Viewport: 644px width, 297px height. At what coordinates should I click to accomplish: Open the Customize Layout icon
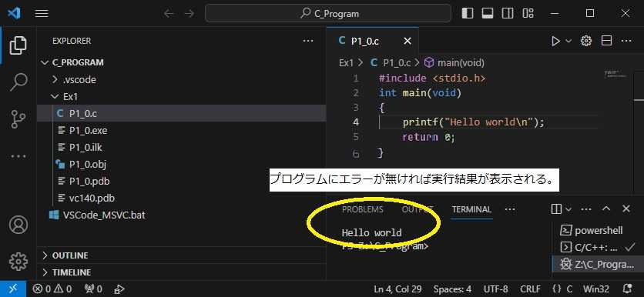pyautogui.click(x=528, y=14)
